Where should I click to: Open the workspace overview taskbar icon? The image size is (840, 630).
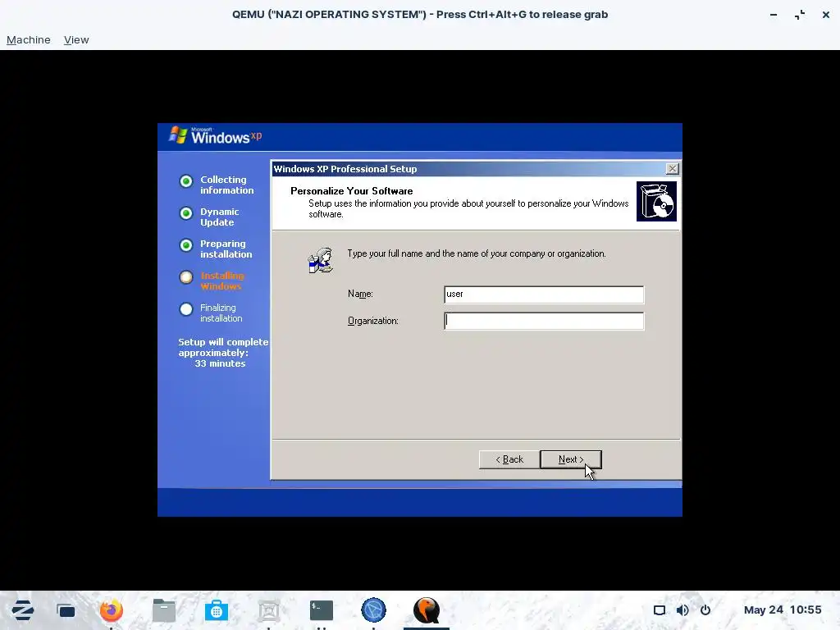click(66, 610)
